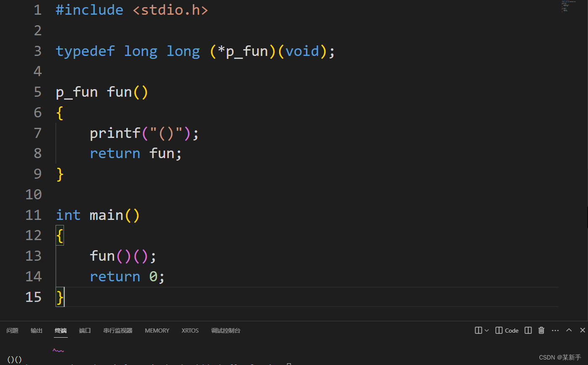This screenshot has width=588, height=365.
Task: Click the typedef keyword
Action: [x=85, y=51]
